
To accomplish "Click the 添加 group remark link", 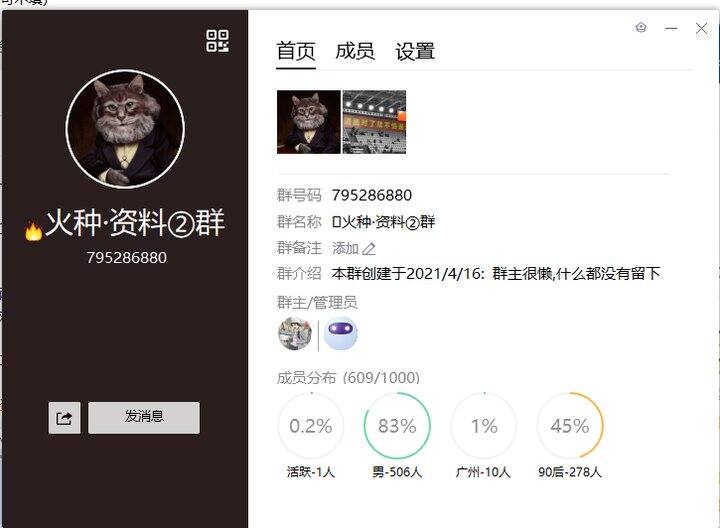I will pyautogui.click(x=345, y=249).
